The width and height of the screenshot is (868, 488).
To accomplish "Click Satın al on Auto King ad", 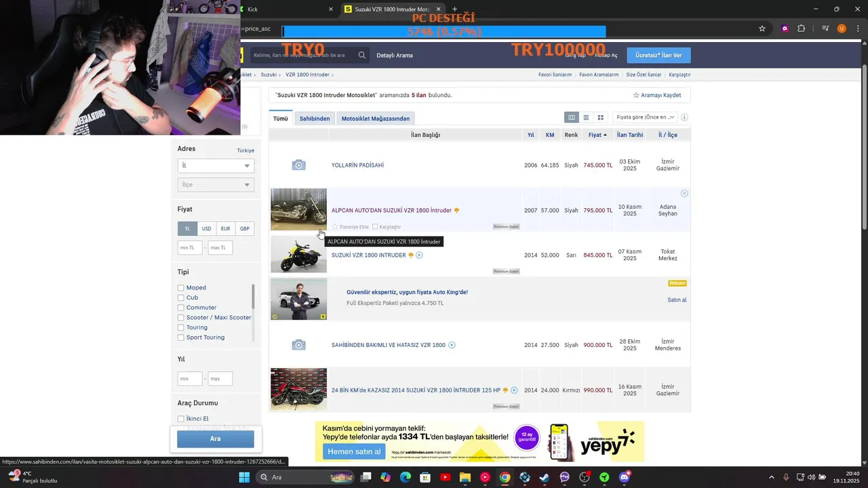I will coord(677,300).
